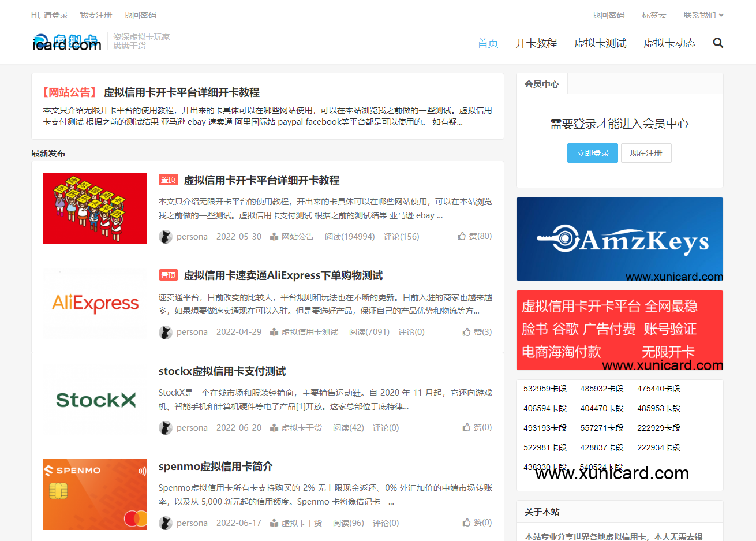Screen dimensions: 756x541
Task: Open the red 虚拟信用卡开卡平台 banner
Action: coord(619,330)
